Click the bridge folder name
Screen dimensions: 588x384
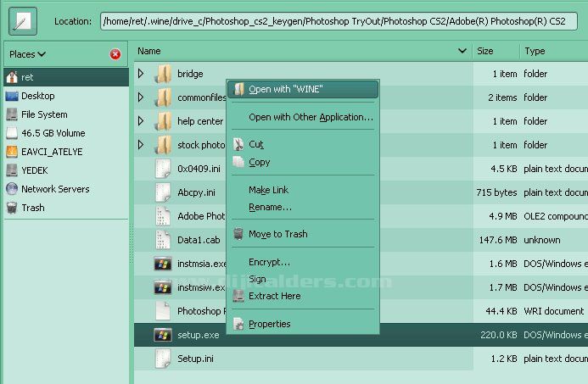(190, 74)
